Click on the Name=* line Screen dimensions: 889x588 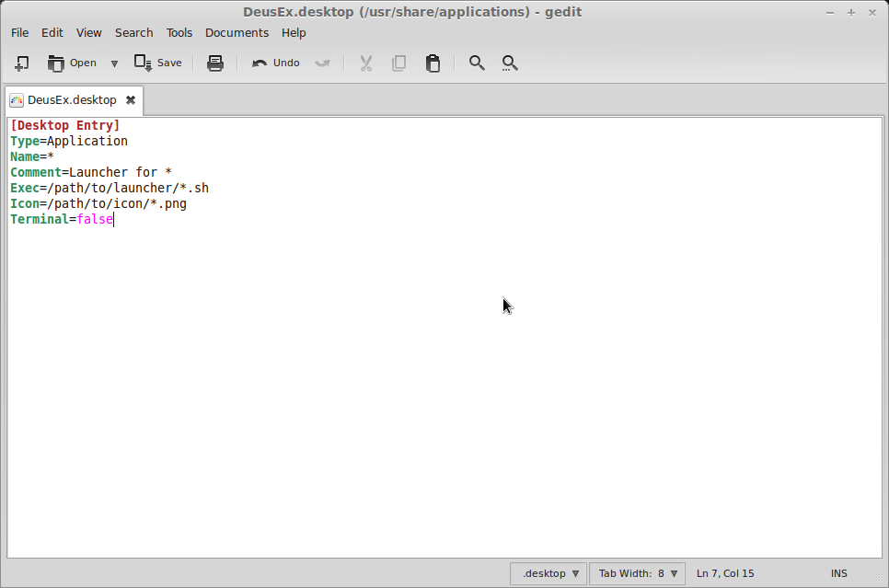coord(32,156)
